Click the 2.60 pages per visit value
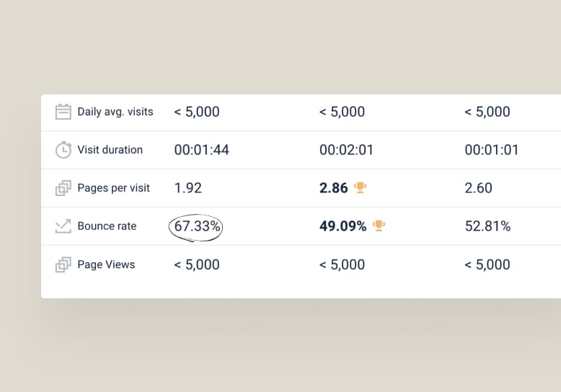The height and width of the screenshot is (392, 561). coord(479,188)
